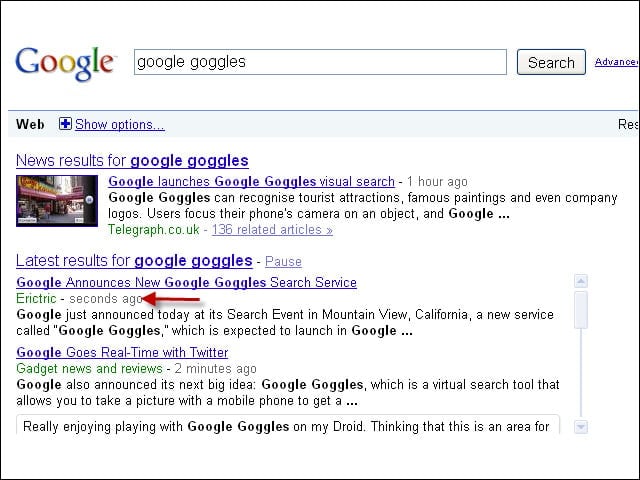Open Google Goes Real-Time with Twitter link
This screenshot has height=480, width=640.
click(x=122, y=352)
